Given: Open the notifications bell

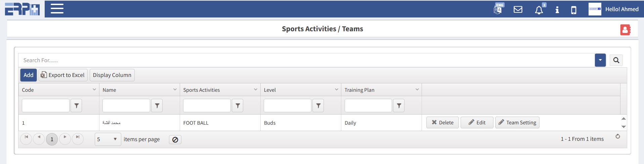Looking at the screenshot, I should click(x=539, y=10).
